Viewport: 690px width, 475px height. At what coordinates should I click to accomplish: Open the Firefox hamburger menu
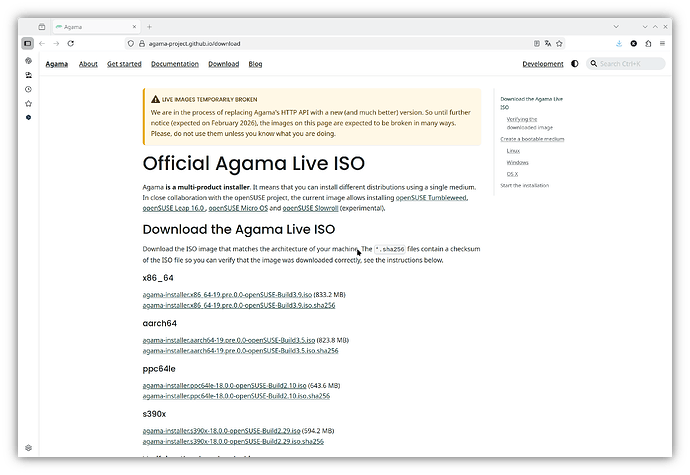[x=661, y=44]
